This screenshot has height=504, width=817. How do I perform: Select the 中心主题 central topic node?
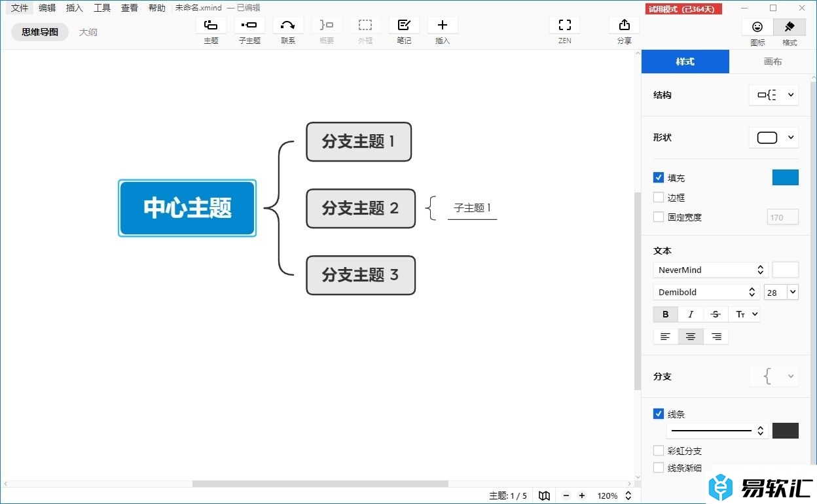point(187,208)
